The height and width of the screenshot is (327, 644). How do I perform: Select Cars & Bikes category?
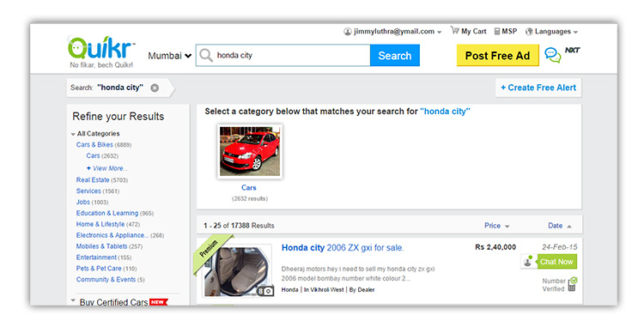(94, 145)
